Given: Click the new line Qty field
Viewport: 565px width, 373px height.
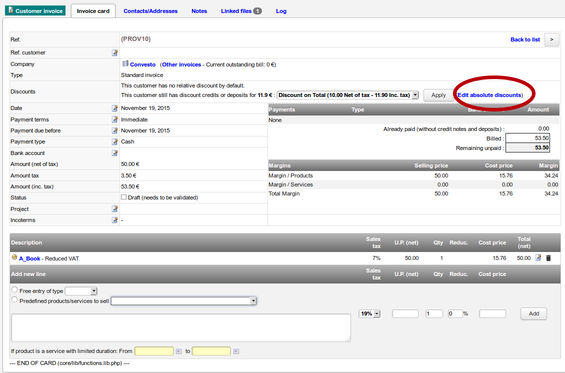Looking at the screenshot, I should pos(434,314).
